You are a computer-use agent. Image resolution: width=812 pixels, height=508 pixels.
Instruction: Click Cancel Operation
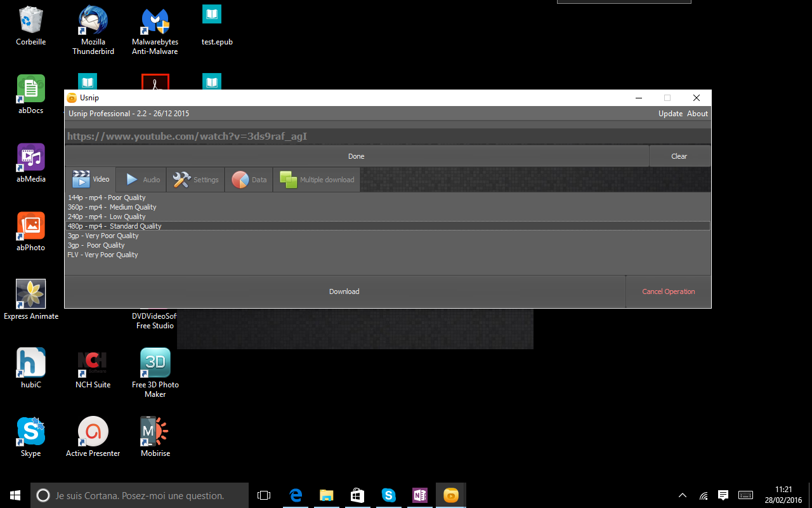point(669,291)
